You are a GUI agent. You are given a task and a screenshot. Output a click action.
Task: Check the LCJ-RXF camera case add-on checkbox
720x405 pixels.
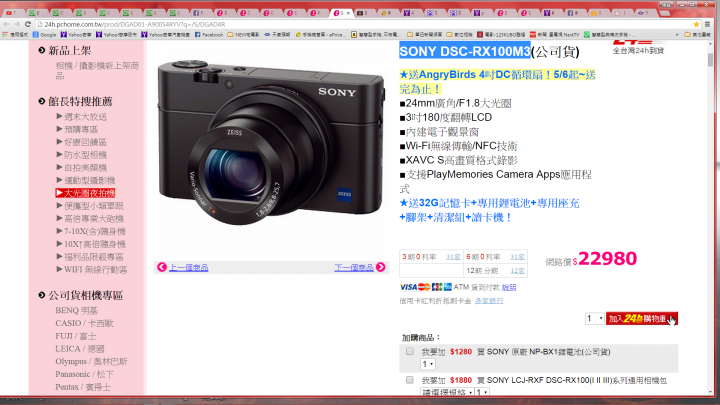click(x=410, y=380)
